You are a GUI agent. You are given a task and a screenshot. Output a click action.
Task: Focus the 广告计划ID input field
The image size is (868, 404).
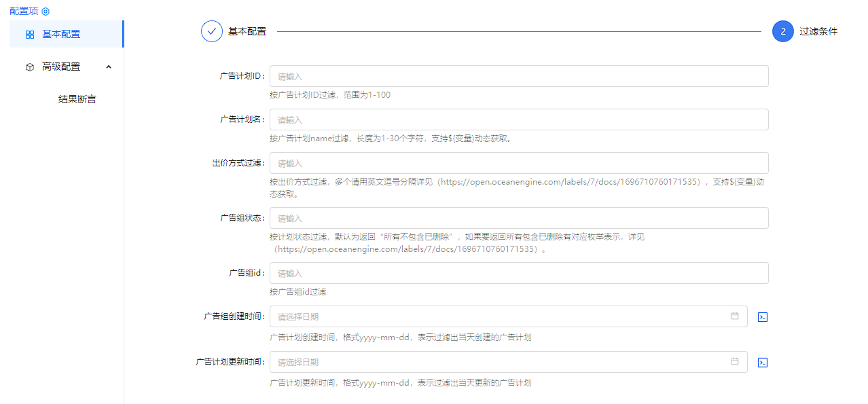pos(519,76)
